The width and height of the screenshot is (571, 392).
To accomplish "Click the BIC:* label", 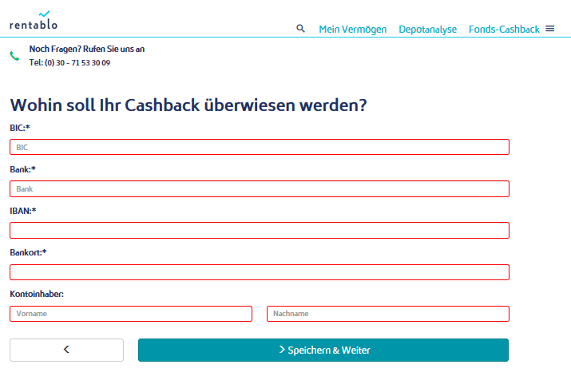I will (x=20, y=128).
